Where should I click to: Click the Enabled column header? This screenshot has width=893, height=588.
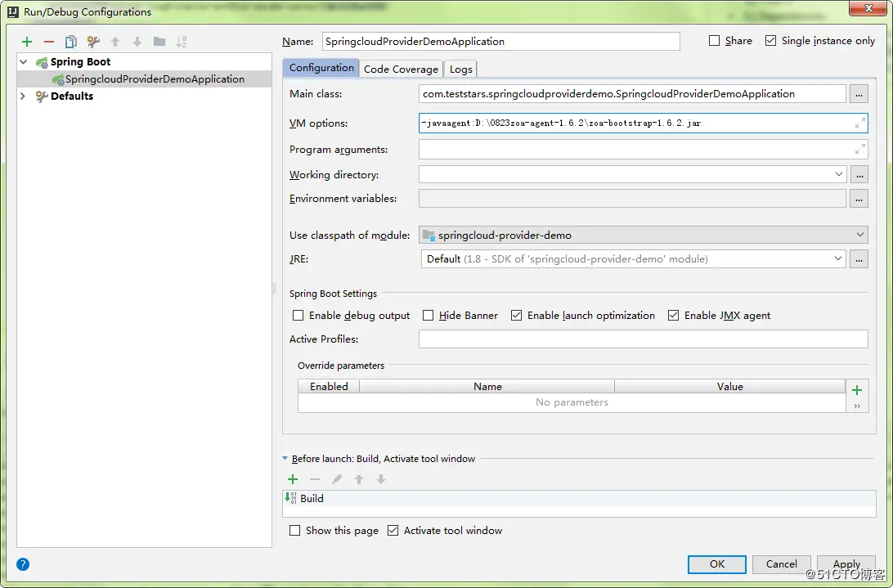[329, 386]
